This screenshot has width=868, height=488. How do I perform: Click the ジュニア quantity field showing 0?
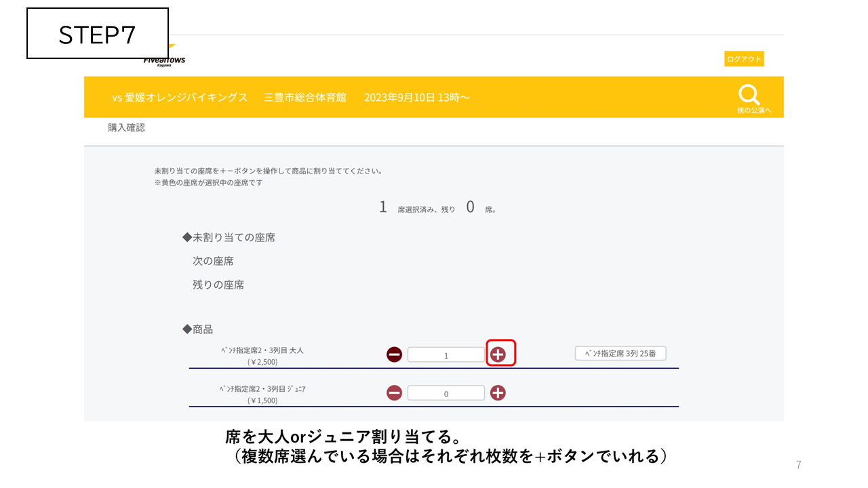[446, 393]
